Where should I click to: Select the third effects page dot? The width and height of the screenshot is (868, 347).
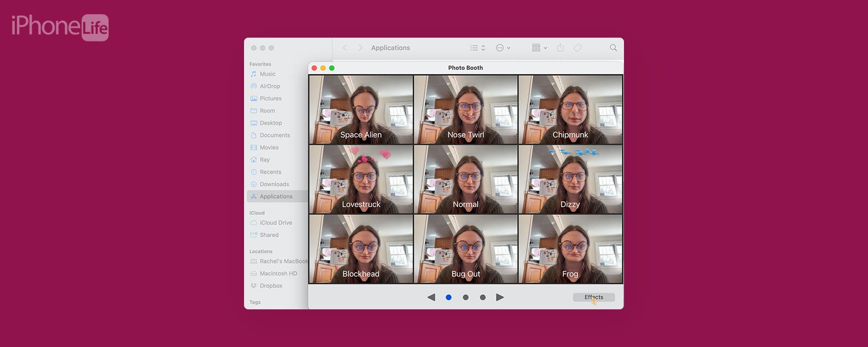click(x=483, y=297)
